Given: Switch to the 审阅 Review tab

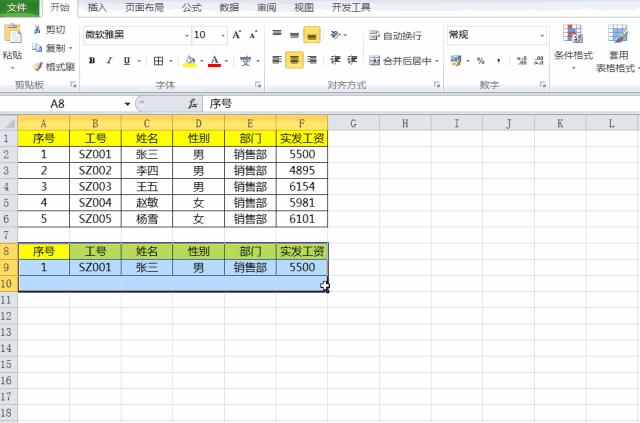Looking at the screenshot, I should [x=267, y=7].
